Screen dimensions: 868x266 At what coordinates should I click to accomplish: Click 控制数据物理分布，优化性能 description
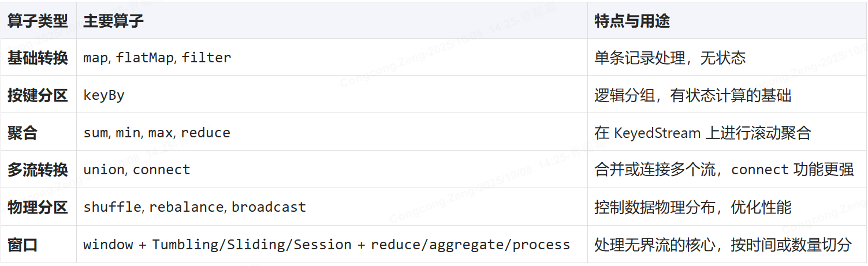692,207
